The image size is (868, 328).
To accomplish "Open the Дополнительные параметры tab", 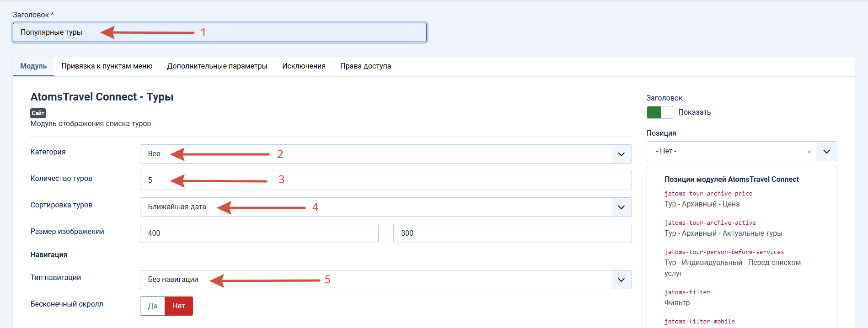I will (217, 66).
